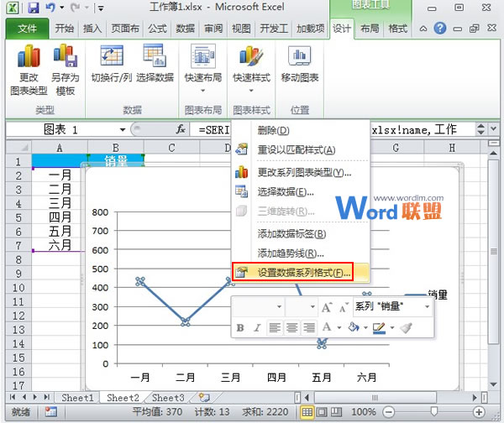
Task: Click align right in mini toolbar
Action: click(309, 327)
